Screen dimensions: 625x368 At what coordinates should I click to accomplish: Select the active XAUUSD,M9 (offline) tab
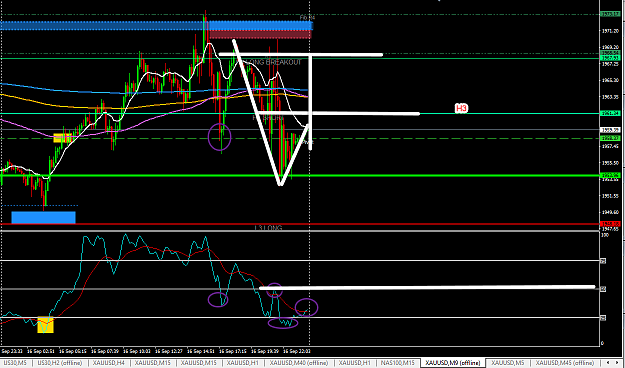click(454, 363)
